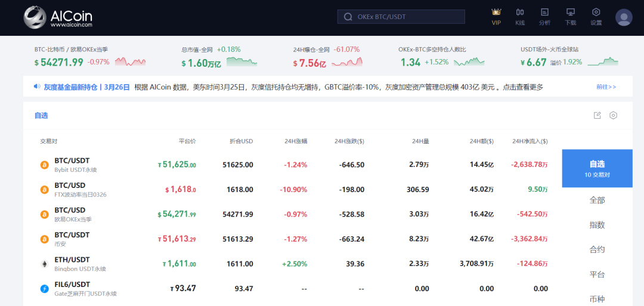Sort by 24H净流入($) column header

pos(530,141)
